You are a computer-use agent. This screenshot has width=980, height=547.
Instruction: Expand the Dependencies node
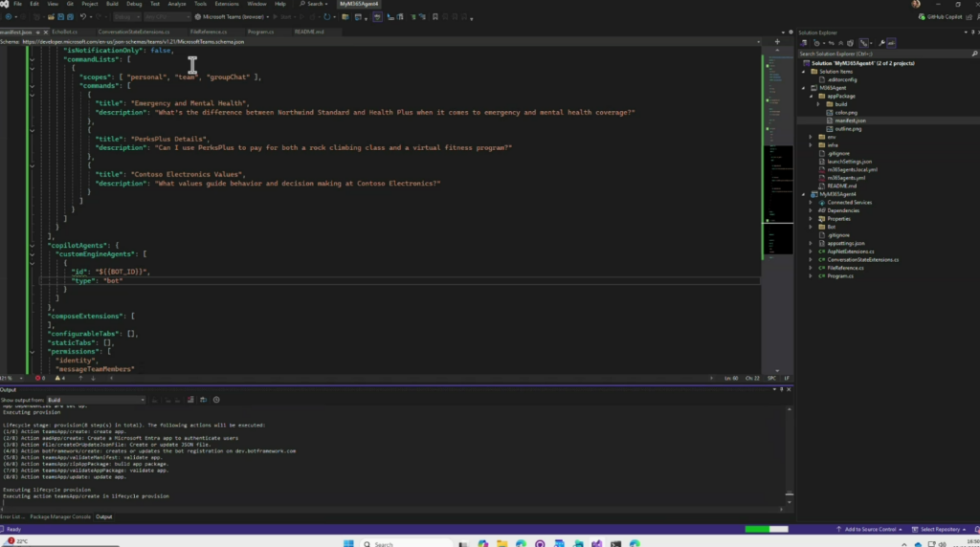click(x=812, y=210)
